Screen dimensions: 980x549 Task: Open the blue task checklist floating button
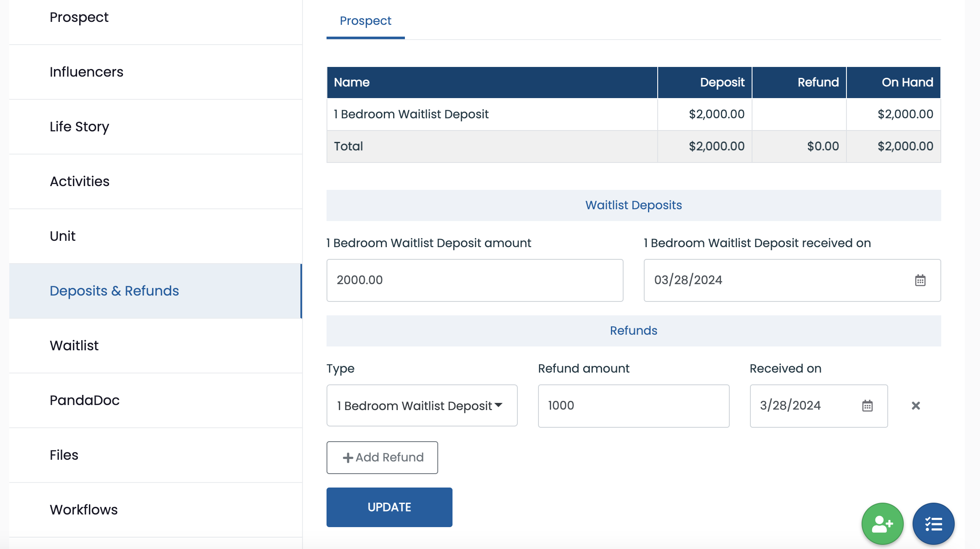[933, 524]
